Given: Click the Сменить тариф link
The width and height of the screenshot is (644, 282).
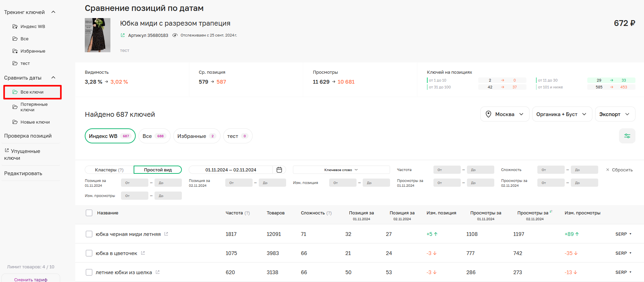Looking at the screenshot, I should pyautogui.click(x=31, y=279).
